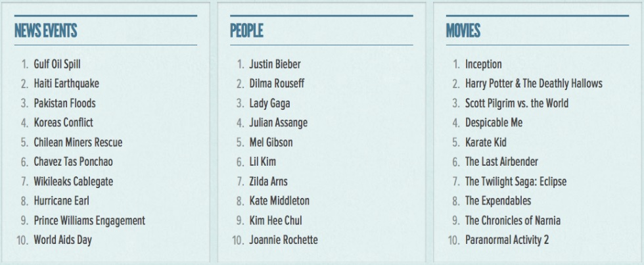
Task: Select World Aids Day item
Action: click(x=62, y=240)
